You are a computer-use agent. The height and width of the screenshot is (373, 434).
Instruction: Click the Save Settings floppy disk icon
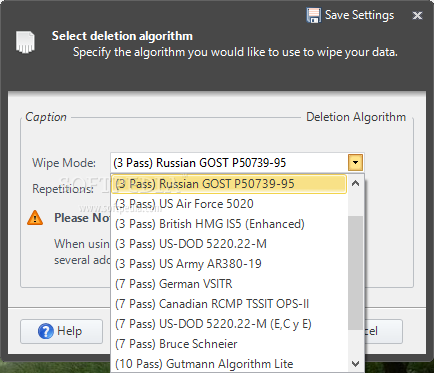point(313,15)
